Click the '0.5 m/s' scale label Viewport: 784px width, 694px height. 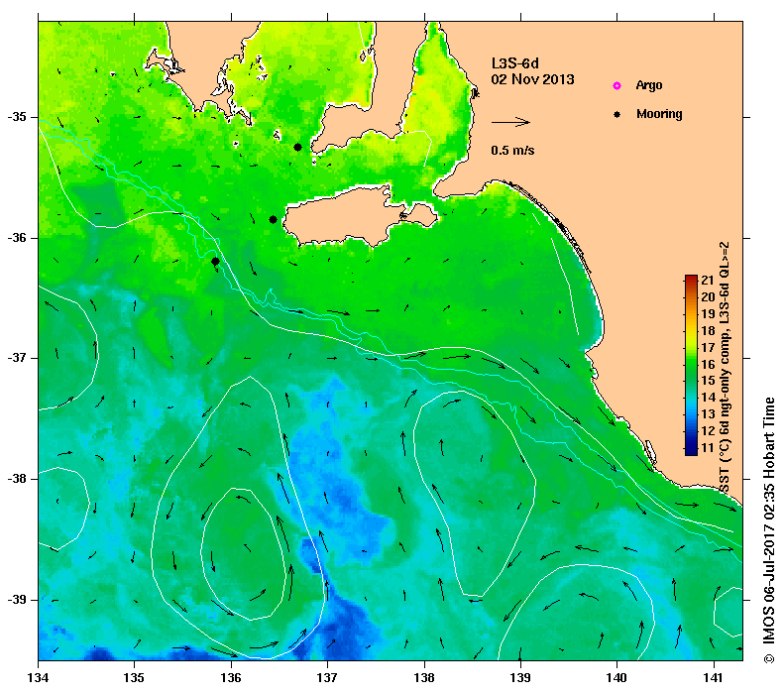click(x=512, y=151)
